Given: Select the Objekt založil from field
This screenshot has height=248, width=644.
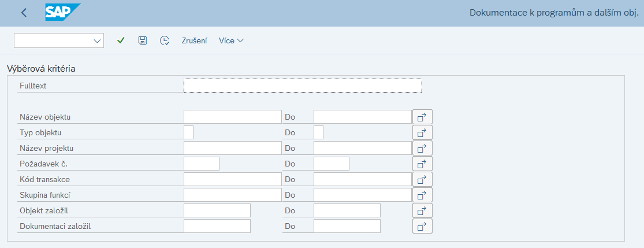Looking at the screenshot, I should pyautogui.click(x=217, y=210).
